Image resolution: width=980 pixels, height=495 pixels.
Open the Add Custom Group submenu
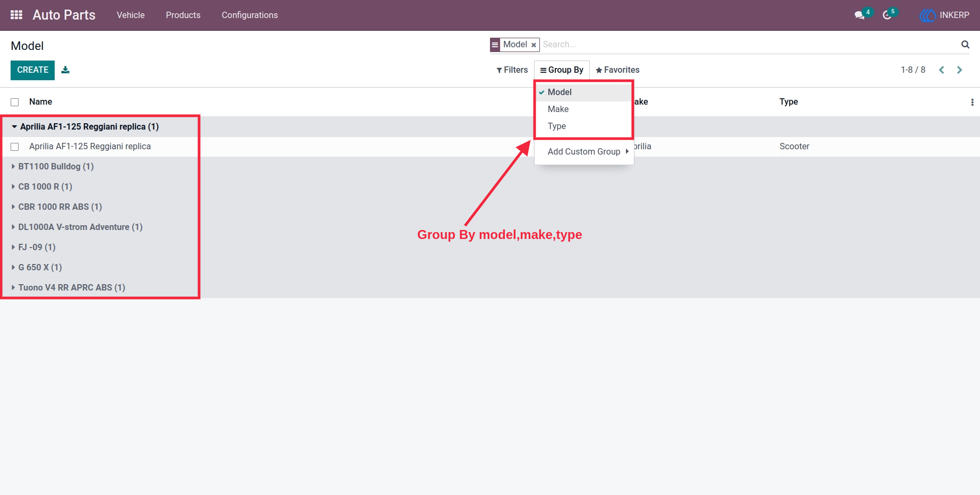(x=584, y=151)
